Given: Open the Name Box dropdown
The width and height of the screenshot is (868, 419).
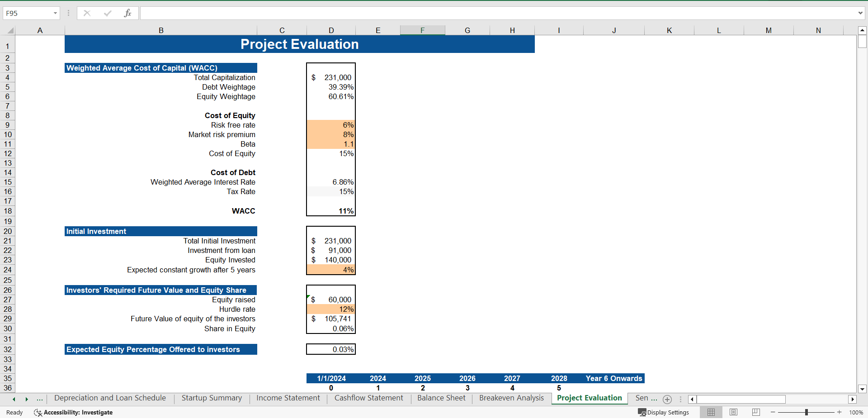Looking at the screenshot, I should click(56, 13).
